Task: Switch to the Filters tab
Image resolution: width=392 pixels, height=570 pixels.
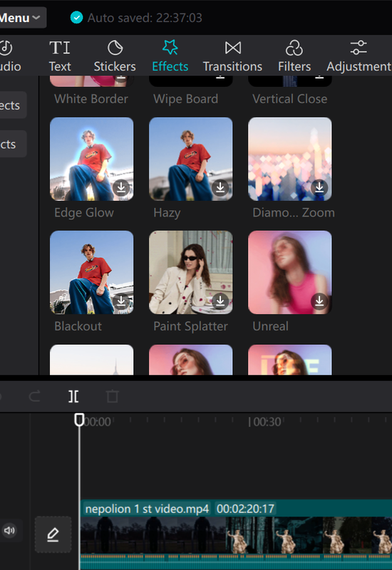Action: click(294, 56)
